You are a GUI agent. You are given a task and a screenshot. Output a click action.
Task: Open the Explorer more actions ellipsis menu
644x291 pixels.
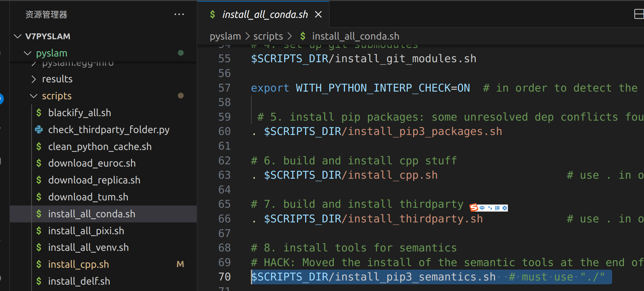coord(179,14)
